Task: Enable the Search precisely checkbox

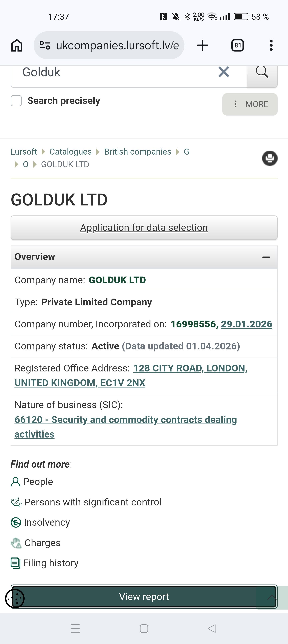Action: point(16,101)
